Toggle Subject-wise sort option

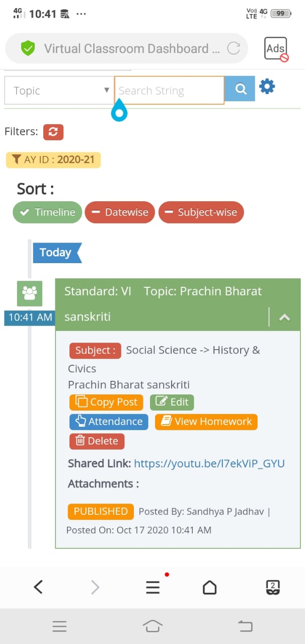[201, 212]
